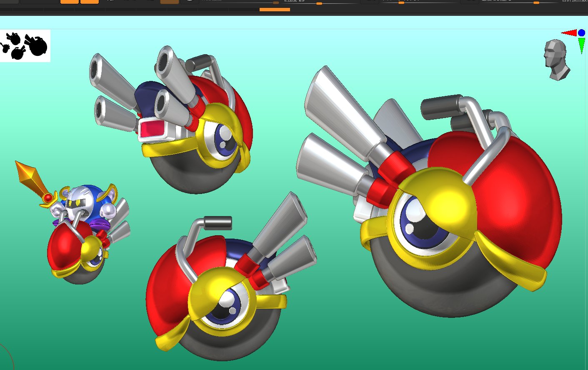
Task: Click the green Y-axis cone
Action: pyautogui.click(x=582, y=45)
